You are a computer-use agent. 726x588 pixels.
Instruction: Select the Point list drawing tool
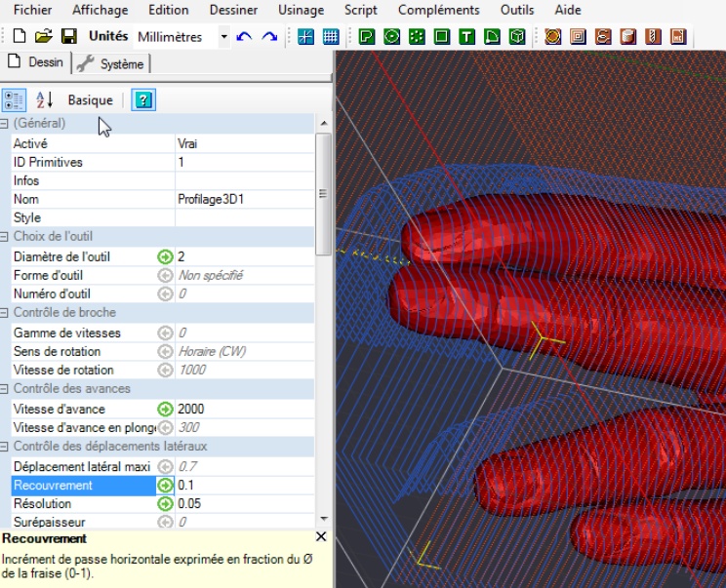tap(417, 36)
